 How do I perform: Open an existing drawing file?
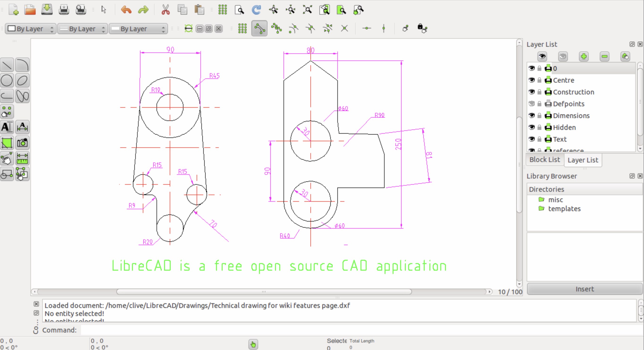pyautogui.click(x=30, y=10)
